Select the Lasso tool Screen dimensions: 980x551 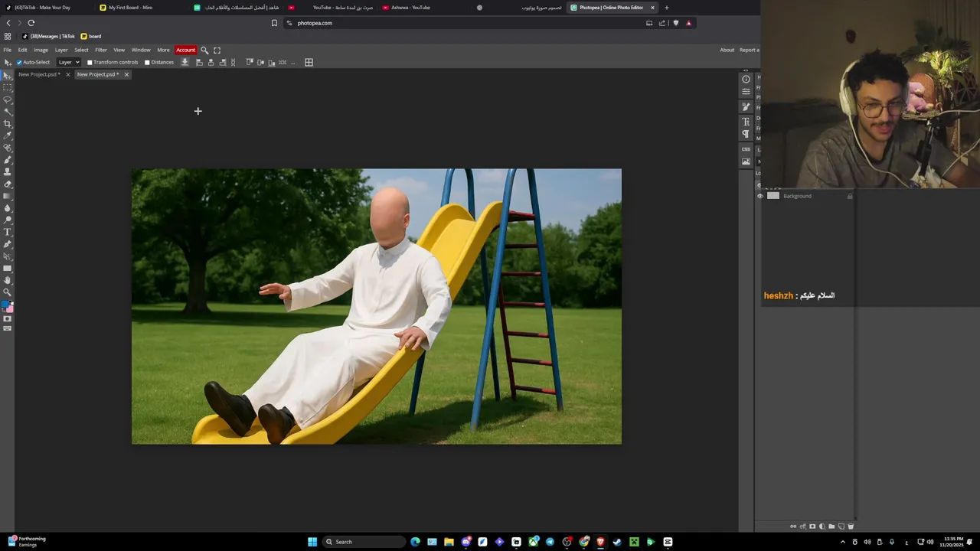click(8, 99)
